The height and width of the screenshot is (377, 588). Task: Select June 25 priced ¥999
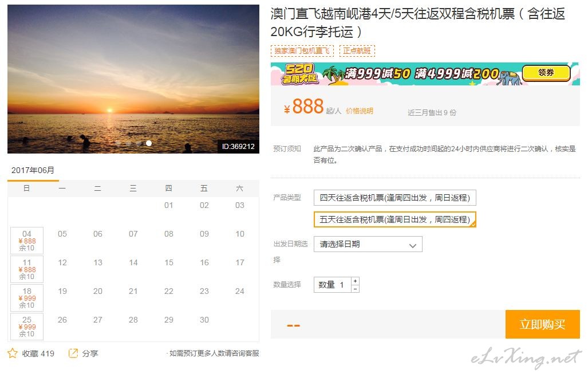[x=27, y=327]
